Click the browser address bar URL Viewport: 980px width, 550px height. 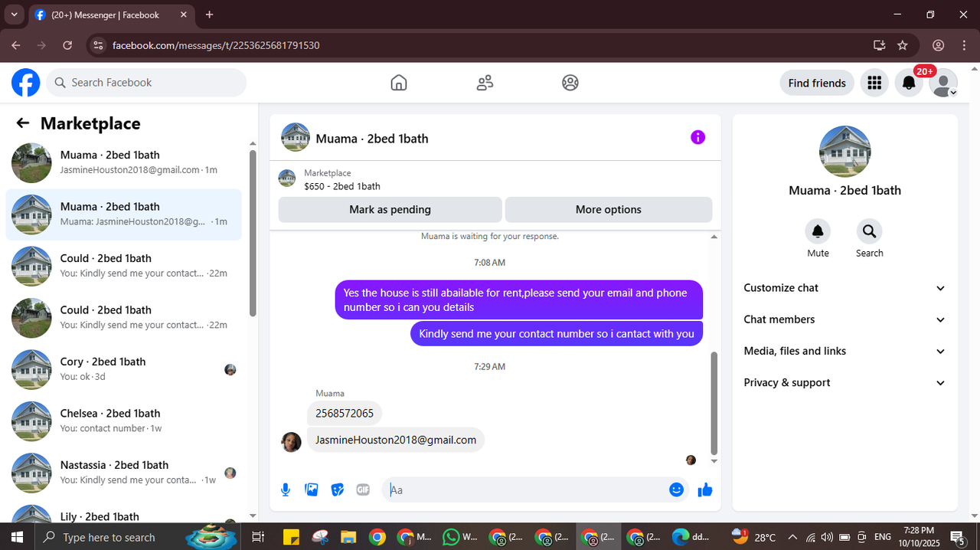[x=216, y=45]
